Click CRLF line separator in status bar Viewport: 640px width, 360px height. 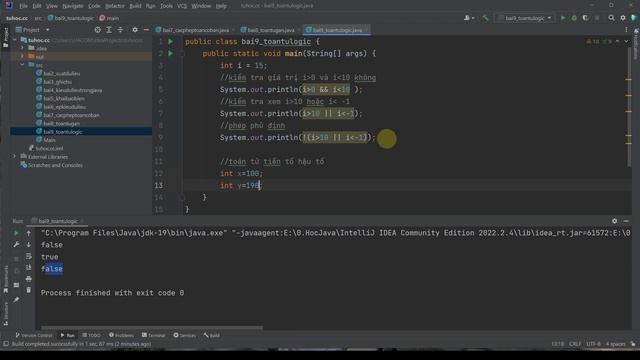point(575,344)
